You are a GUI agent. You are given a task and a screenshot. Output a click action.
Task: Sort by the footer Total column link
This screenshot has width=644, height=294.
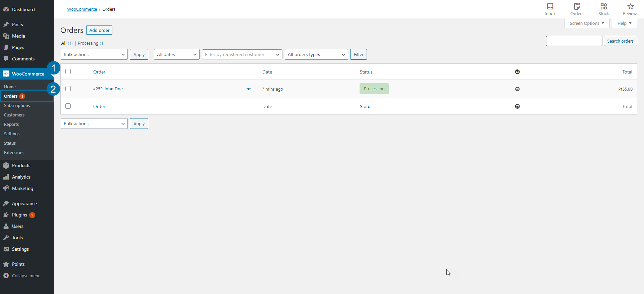[627, 106]
